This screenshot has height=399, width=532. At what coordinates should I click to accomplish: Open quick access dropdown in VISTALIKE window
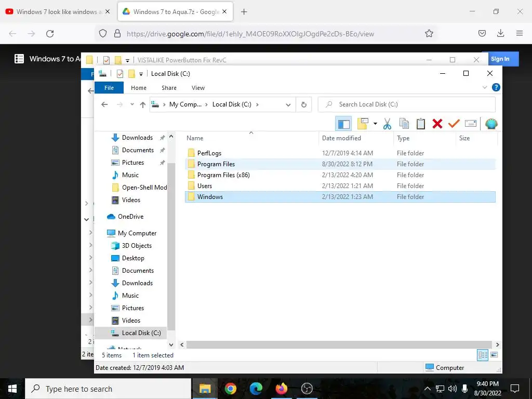click(128, 61)
